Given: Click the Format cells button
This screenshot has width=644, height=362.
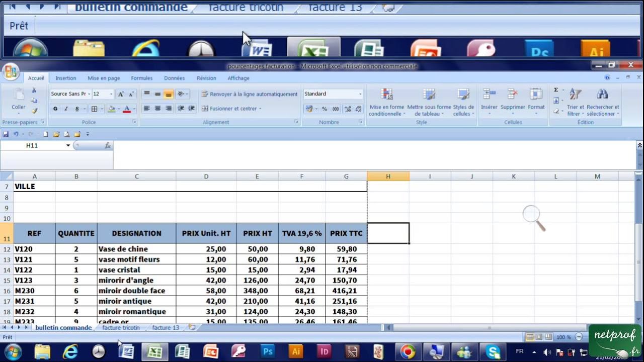Looking at the screenshot, I should [x=536, y=103].
